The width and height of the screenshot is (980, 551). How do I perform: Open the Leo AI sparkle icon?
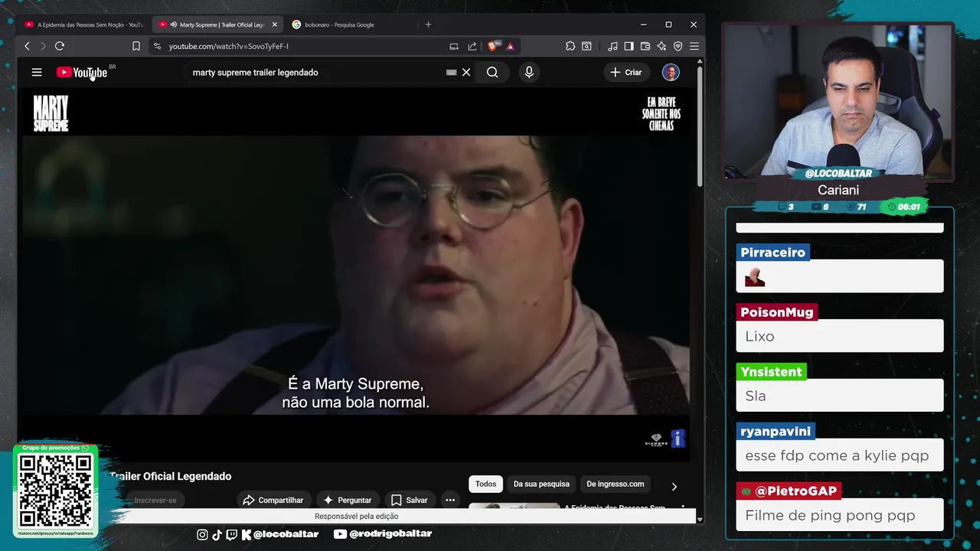tap(661, 46)
